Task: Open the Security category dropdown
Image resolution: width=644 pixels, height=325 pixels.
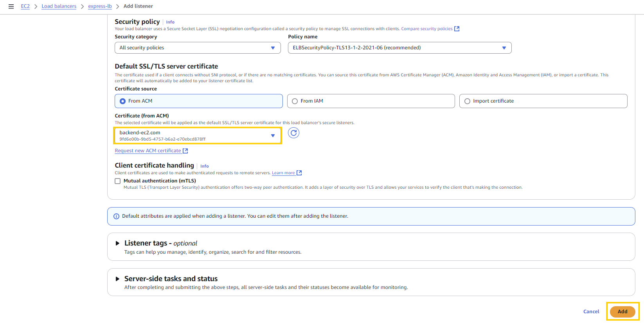Action: (x=198, y=48)
